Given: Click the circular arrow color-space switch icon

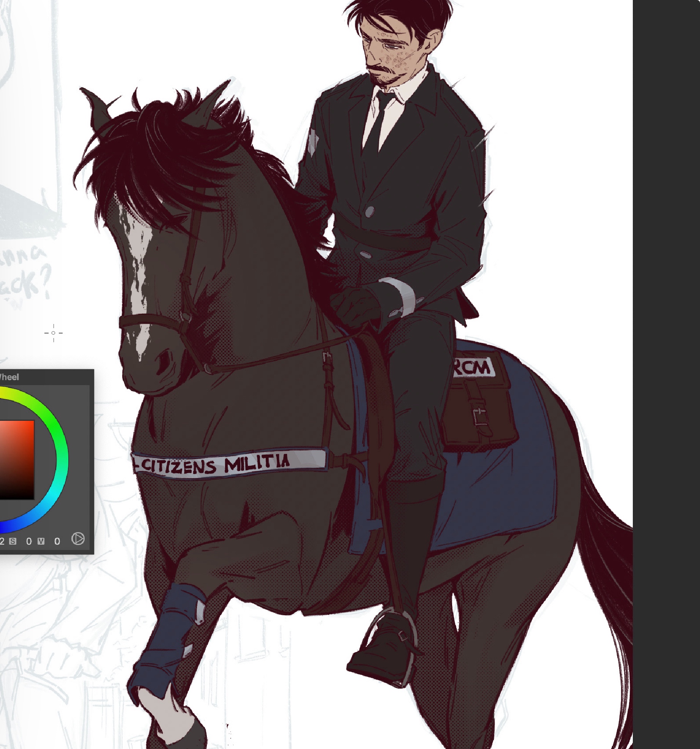Looking at the screenshot, I should pos(78,539).
